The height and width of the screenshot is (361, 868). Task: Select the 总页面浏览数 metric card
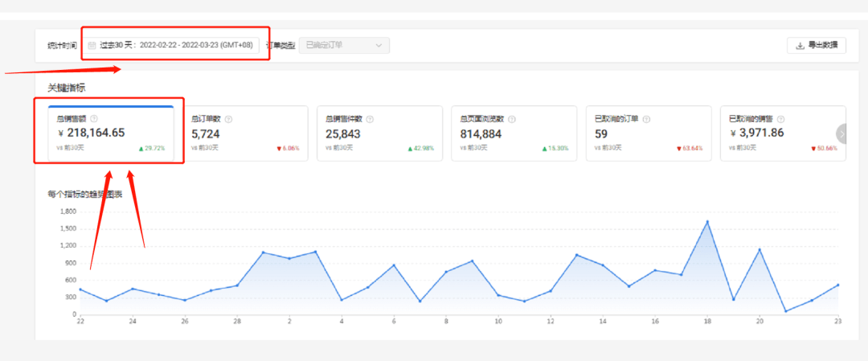514,133
